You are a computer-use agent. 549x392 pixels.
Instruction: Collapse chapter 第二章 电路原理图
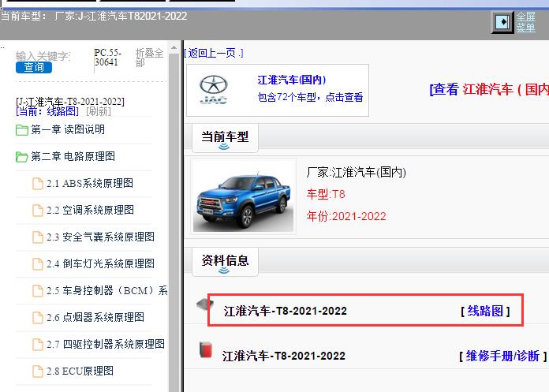(73, 156)
